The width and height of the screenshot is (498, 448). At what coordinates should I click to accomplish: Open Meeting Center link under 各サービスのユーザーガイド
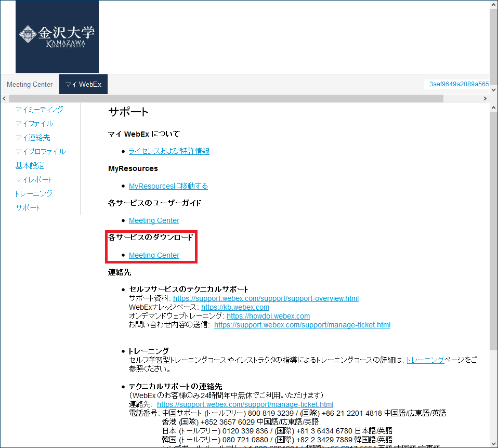coord(154,220)
